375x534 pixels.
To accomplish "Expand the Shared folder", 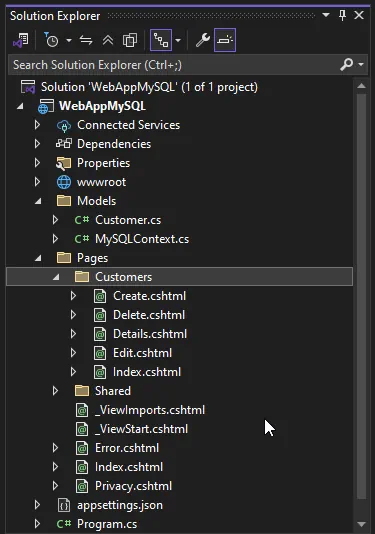I will [55, 391].
